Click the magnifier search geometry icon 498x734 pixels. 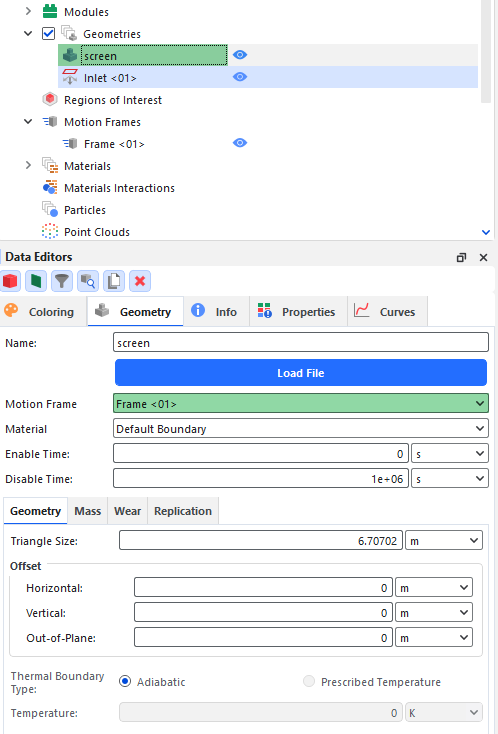(x=88, y=281)
